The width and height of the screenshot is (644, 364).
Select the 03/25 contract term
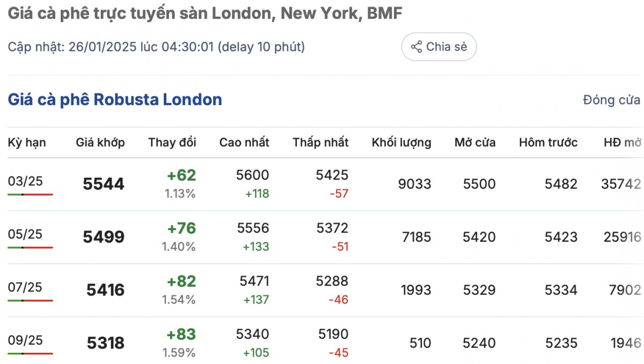tap(25, 181)
